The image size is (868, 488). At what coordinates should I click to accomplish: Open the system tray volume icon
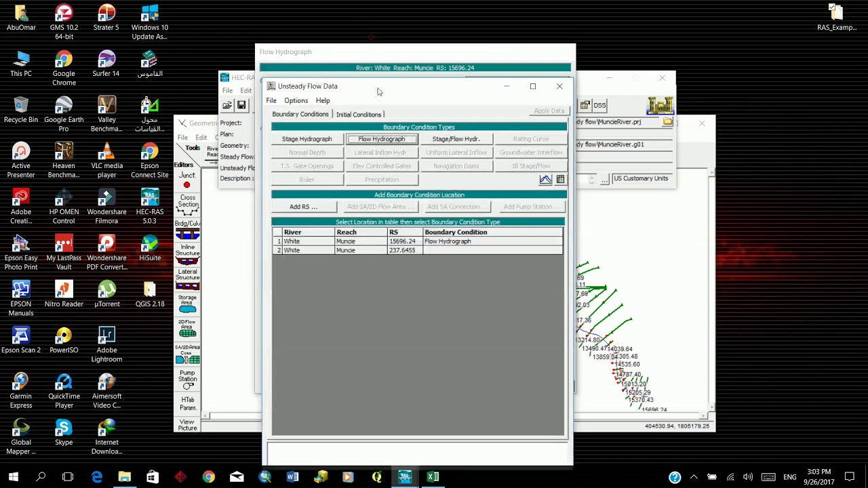click(748, 477)
